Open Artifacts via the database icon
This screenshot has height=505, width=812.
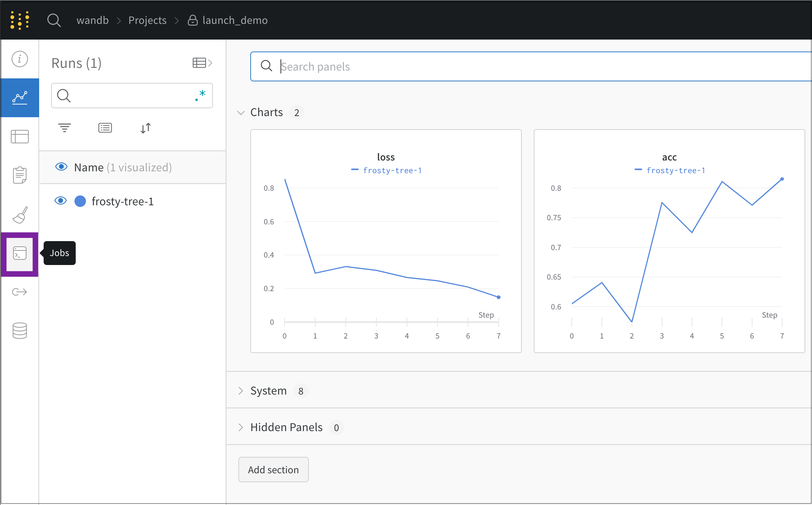19,331
